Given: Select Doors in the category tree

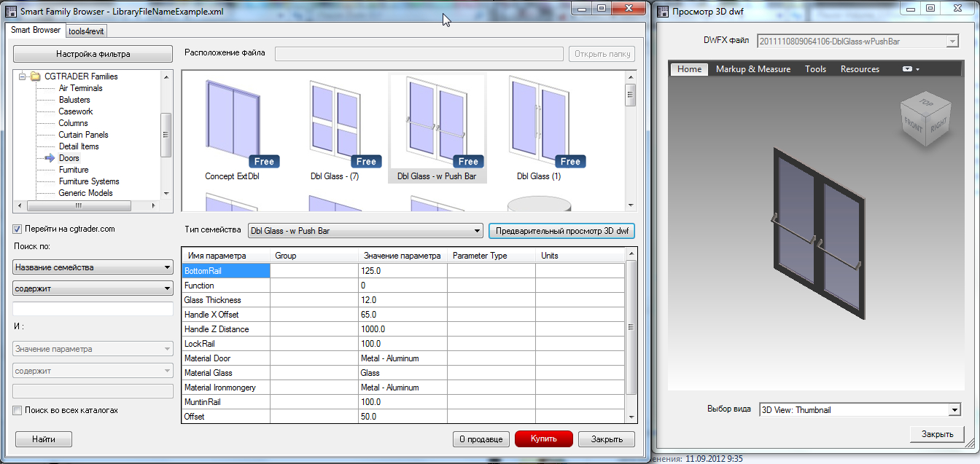Looking at the screenshot, I should coord(69,158).
